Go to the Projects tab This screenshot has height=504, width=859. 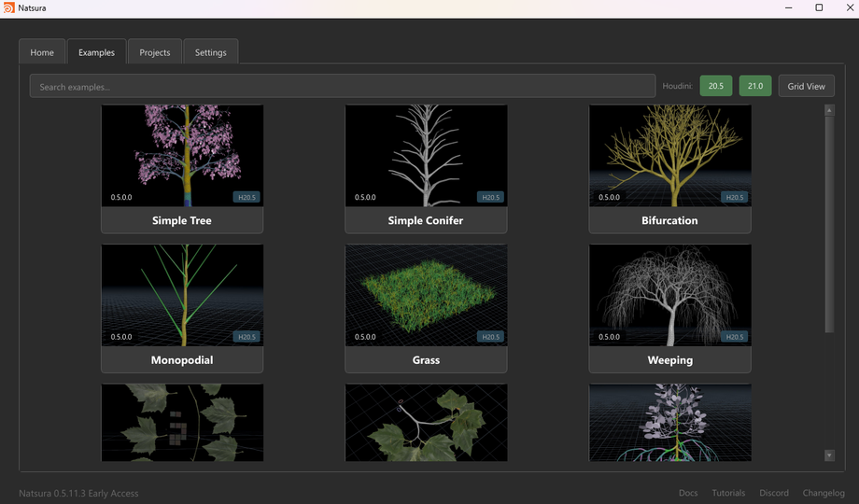point(155,52)
